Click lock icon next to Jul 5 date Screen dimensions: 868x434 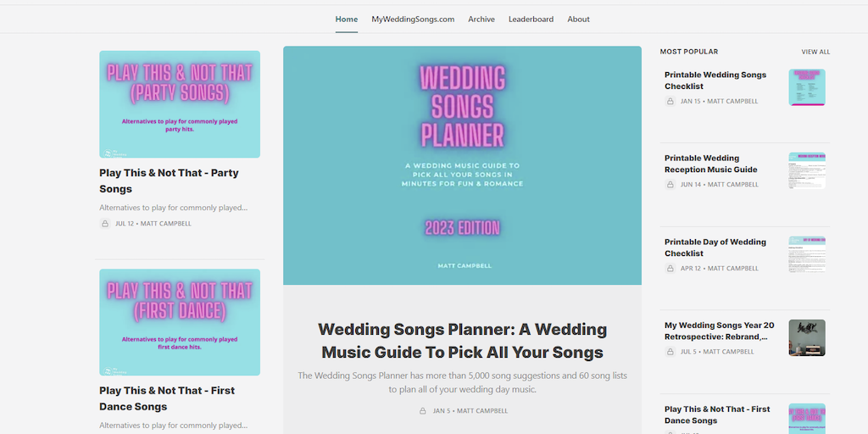pos(670,352)
